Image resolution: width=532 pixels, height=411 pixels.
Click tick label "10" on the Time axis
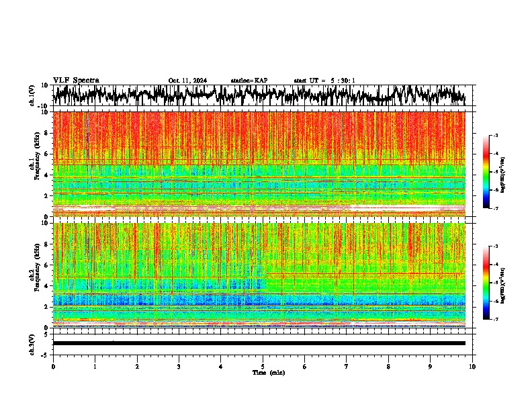(x=472, y=367)
